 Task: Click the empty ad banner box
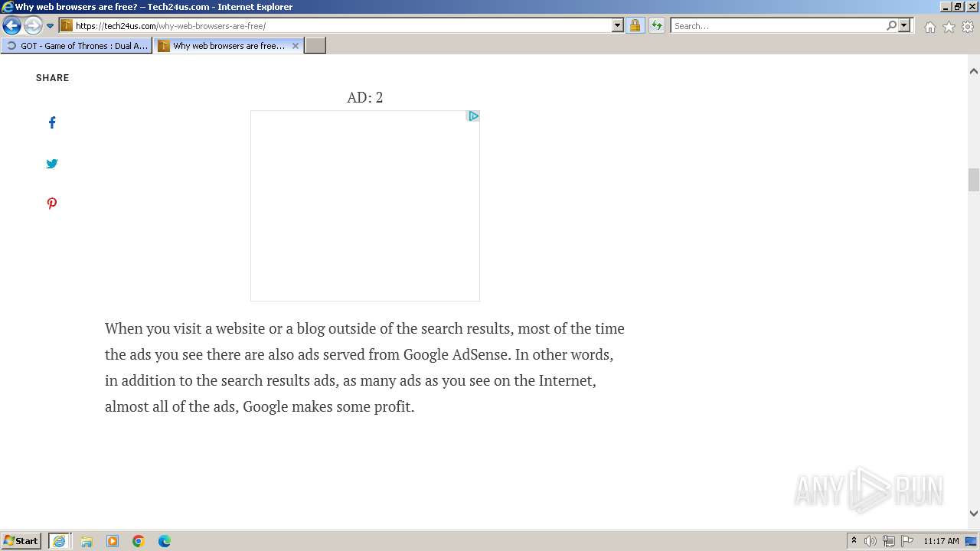pos(365,206)
